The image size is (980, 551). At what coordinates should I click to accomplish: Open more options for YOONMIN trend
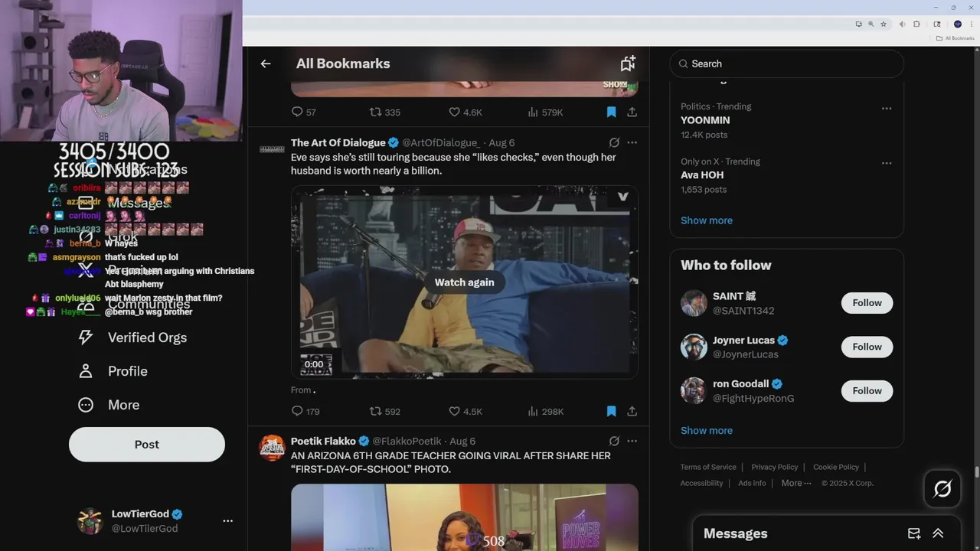(x=887, y=108)
